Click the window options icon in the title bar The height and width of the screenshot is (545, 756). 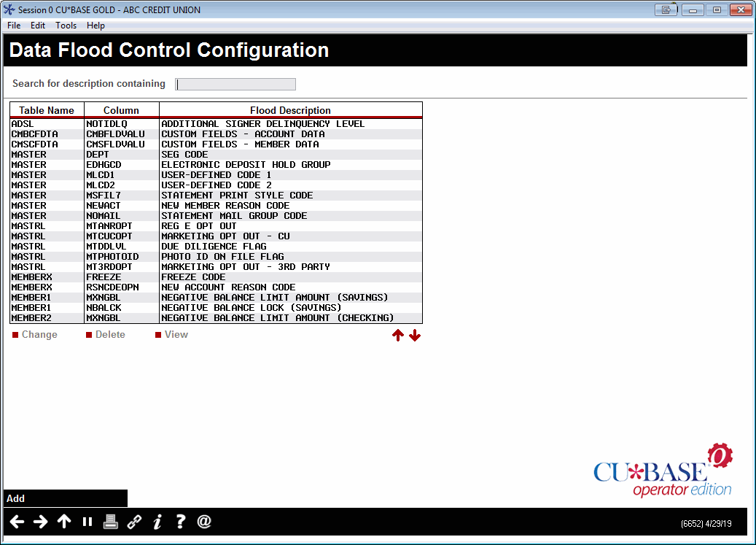click(x=666, y=9)
